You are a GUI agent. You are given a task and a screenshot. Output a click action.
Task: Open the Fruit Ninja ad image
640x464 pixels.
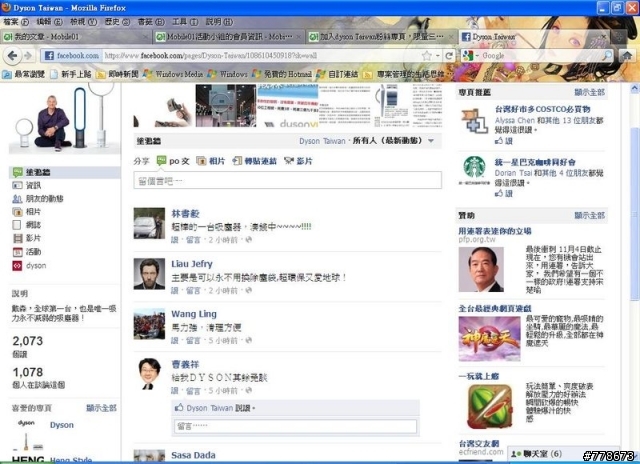point(489,406)
